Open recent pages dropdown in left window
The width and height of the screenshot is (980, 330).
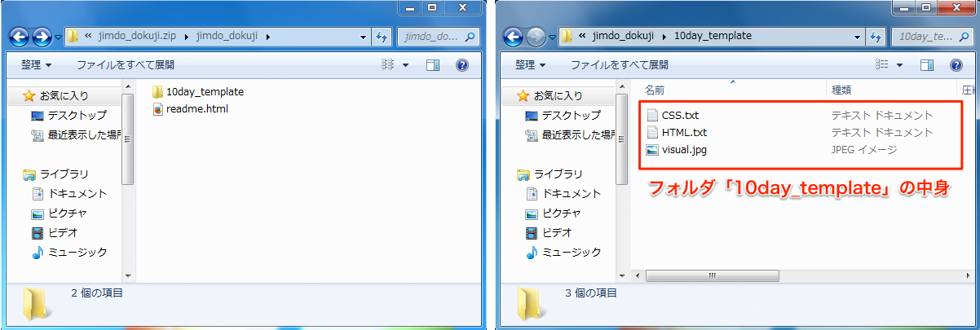(x=59, y=37)
